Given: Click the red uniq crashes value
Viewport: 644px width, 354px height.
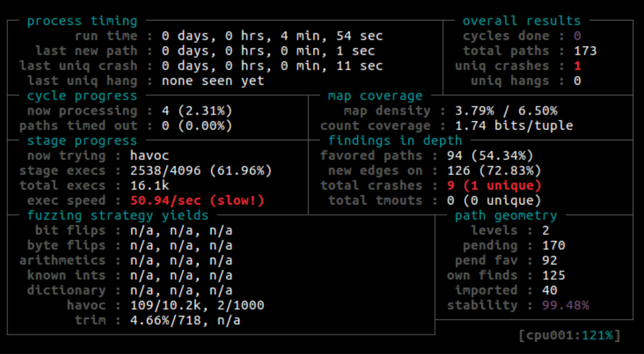Looking at the screenshot, I should tap(577, 66).
